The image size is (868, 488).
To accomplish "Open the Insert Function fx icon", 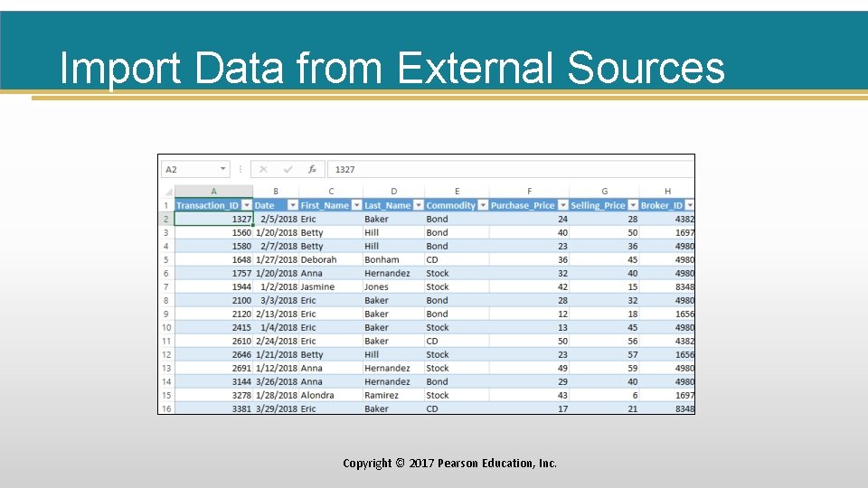I will pyautogui.click(x=312, y=169).
